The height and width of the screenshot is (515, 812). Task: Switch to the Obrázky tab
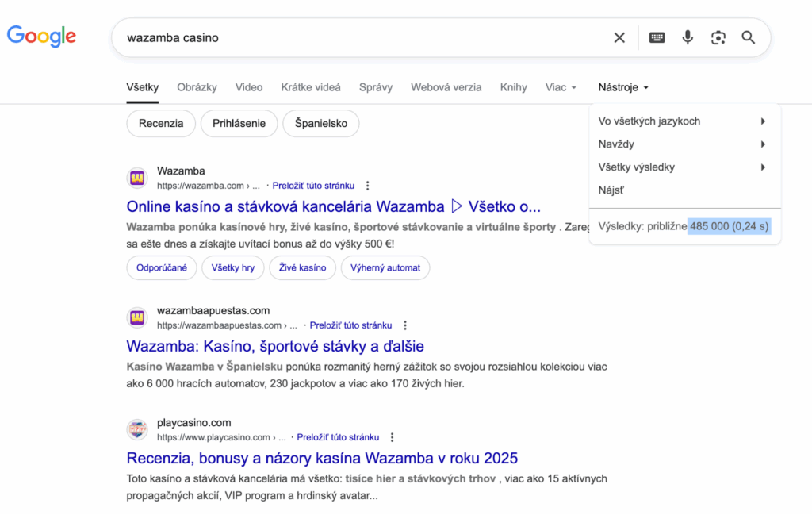coord(197,87)
